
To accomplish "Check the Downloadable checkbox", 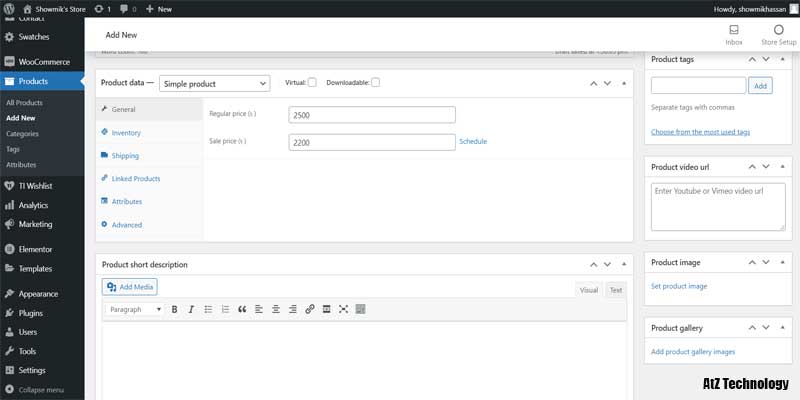I will tap(375, 82).
